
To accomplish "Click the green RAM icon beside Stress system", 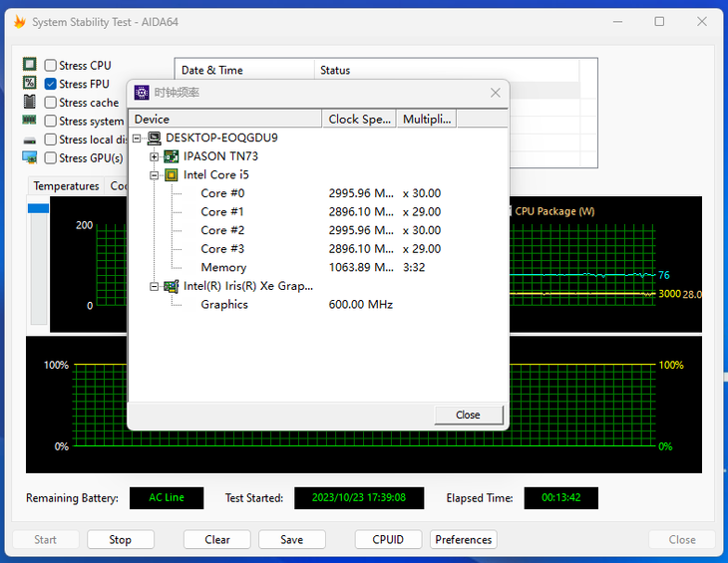I will (x=29, y=121).
